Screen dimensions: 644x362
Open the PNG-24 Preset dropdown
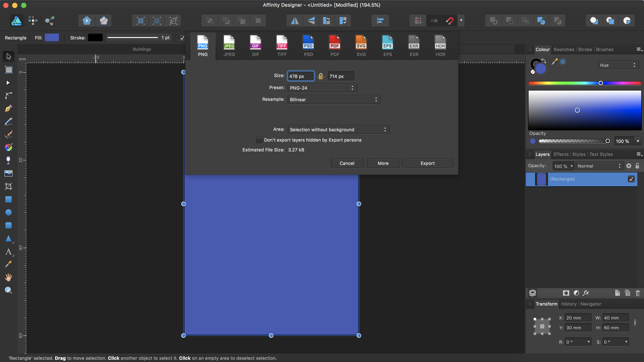click(322, 88)
